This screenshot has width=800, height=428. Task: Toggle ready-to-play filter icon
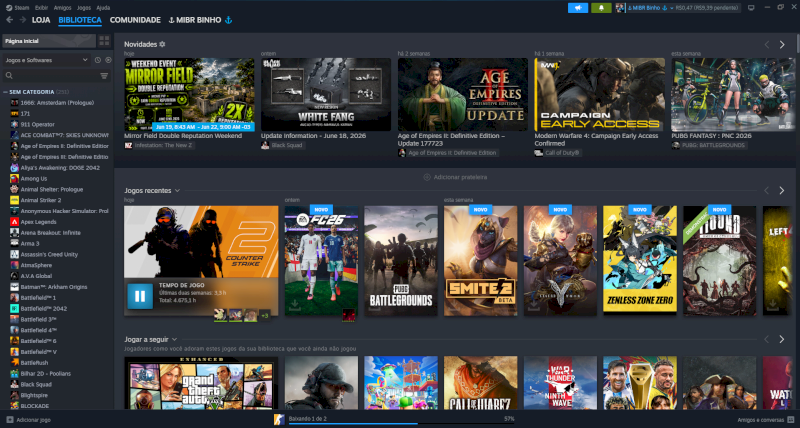(108, 60)
